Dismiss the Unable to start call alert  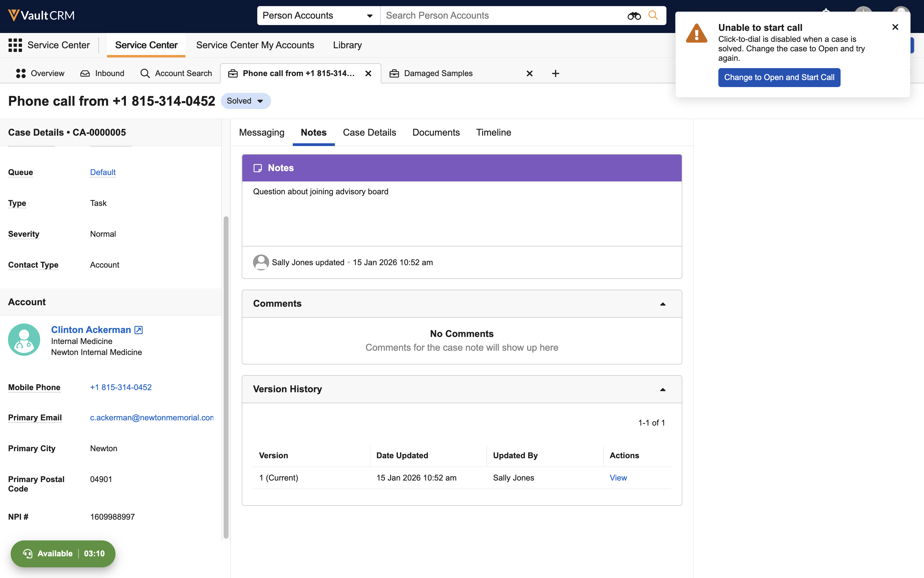(x=895, y=27)
